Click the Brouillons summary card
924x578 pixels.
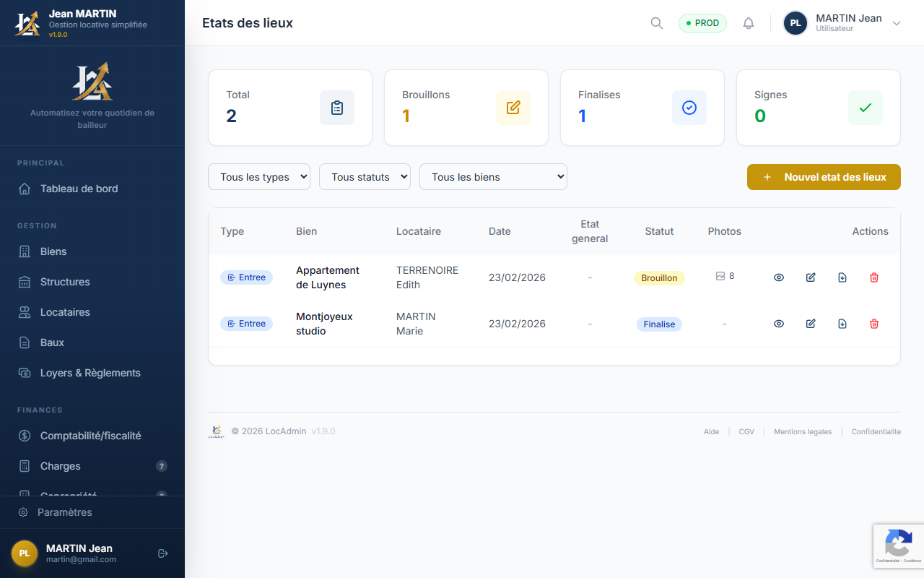pyautogui.click(x=466, y=108)
